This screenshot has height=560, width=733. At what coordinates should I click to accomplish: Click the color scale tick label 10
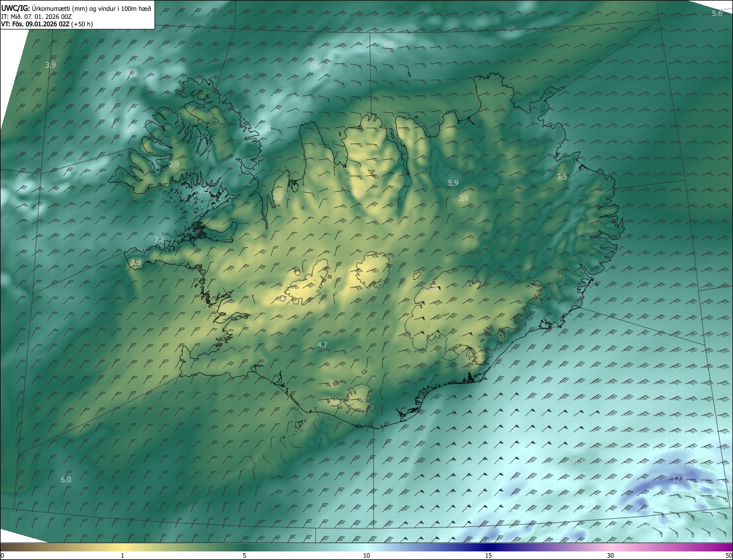(366, 556)
